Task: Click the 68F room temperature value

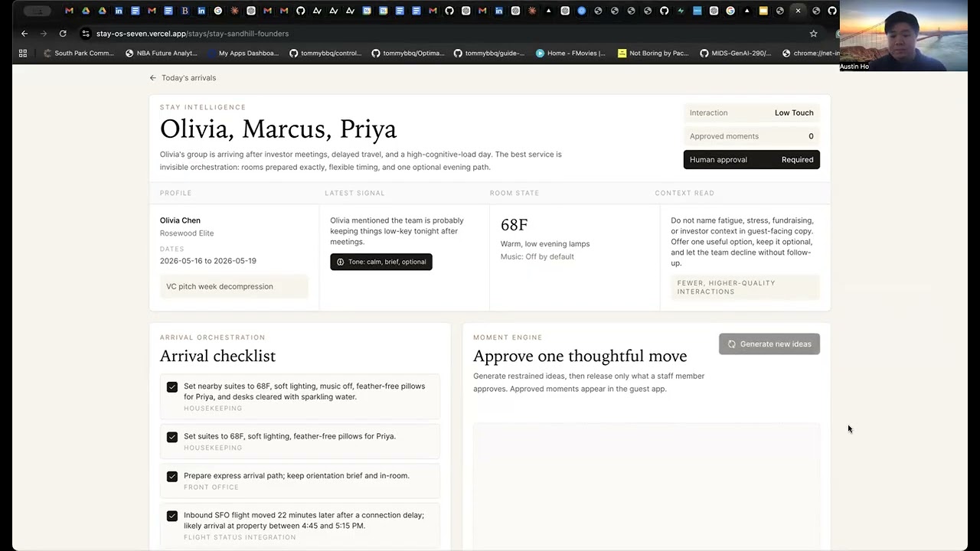Action: 514,224
